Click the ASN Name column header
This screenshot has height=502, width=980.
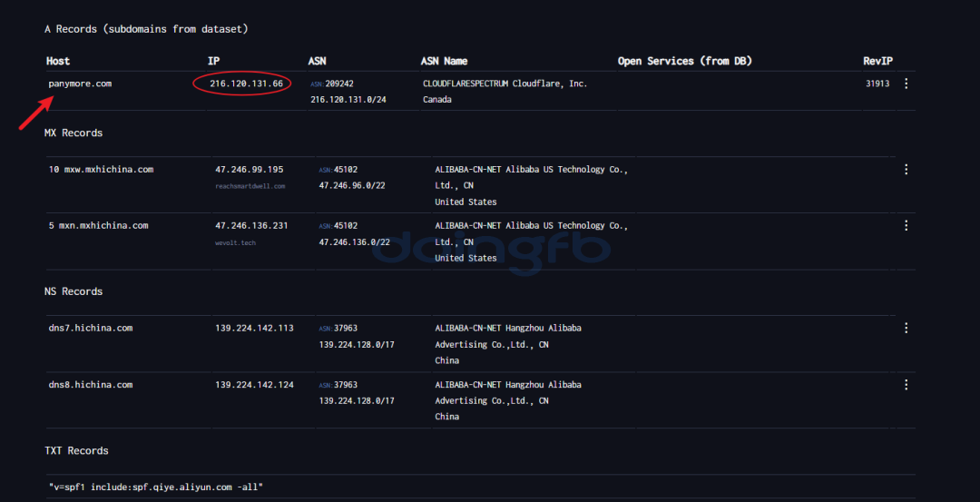click(x=444, y=61)
